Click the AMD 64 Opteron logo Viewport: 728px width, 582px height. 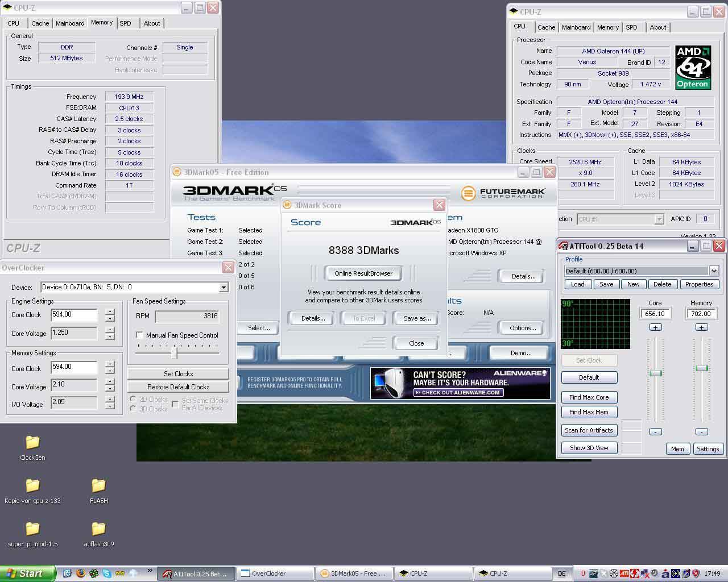pyautogui.click(x=693, y=67)
